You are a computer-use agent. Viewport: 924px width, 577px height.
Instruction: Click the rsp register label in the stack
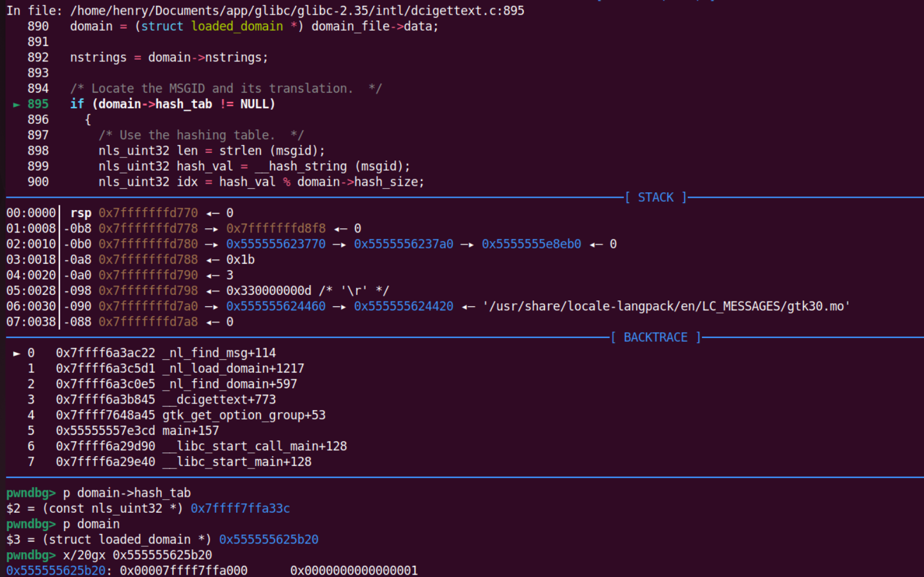click(81, 213)
